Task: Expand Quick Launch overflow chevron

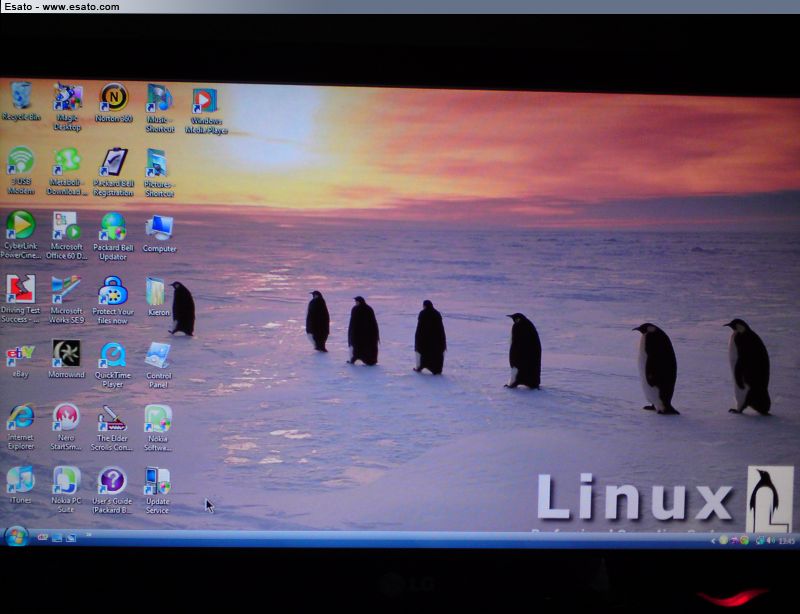Action: [x=89, y=534]
